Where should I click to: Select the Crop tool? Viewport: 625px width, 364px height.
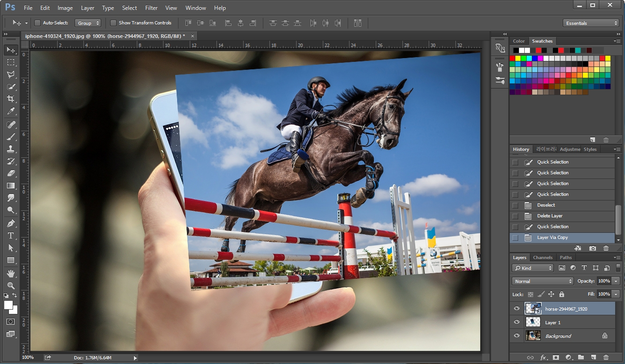(x=11, y=99)
